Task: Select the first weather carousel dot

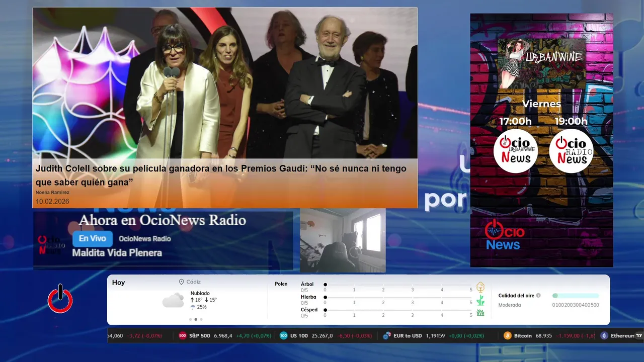Action: pyautogui.click(x=190, y=319)
